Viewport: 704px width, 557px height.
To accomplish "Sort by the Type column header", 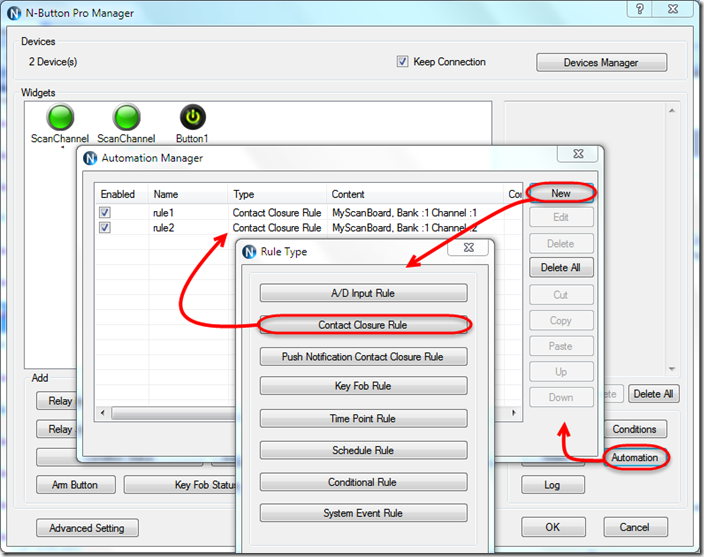I will [x=277, y=194].
